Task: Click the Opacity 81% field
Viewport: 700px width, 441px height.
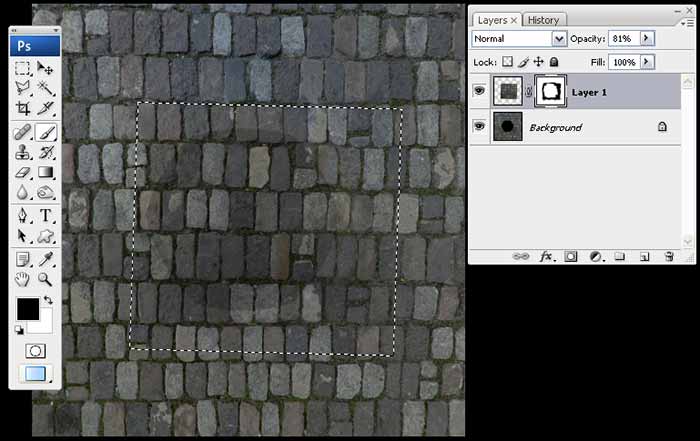Action: click(624, 39)
